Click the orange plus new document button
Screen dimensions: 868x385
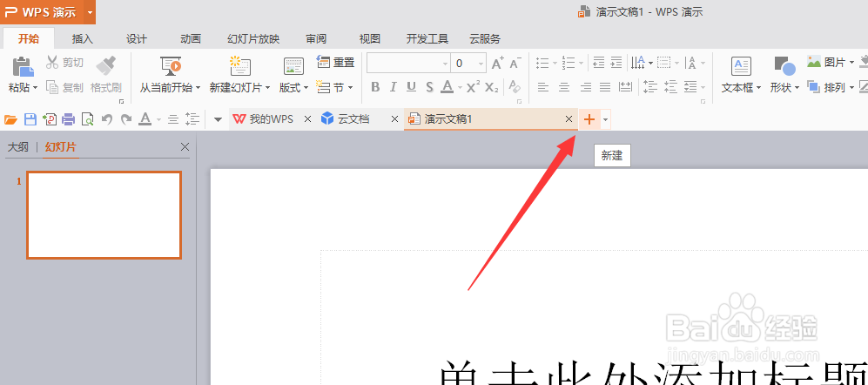click(589, 119)
